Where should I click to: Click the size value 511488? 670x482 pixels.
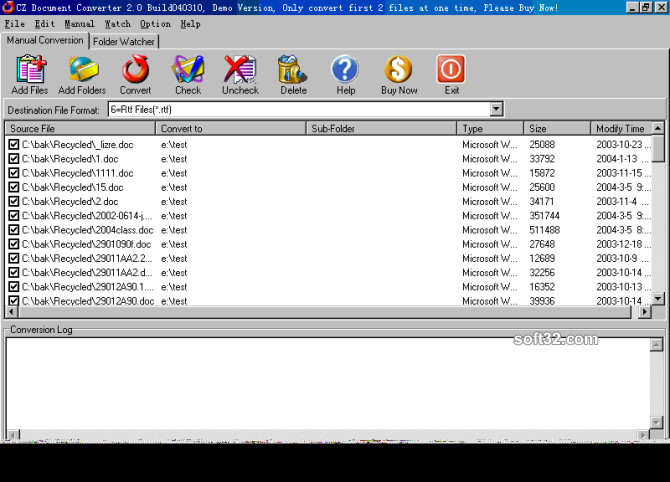(x=544, y=230)
